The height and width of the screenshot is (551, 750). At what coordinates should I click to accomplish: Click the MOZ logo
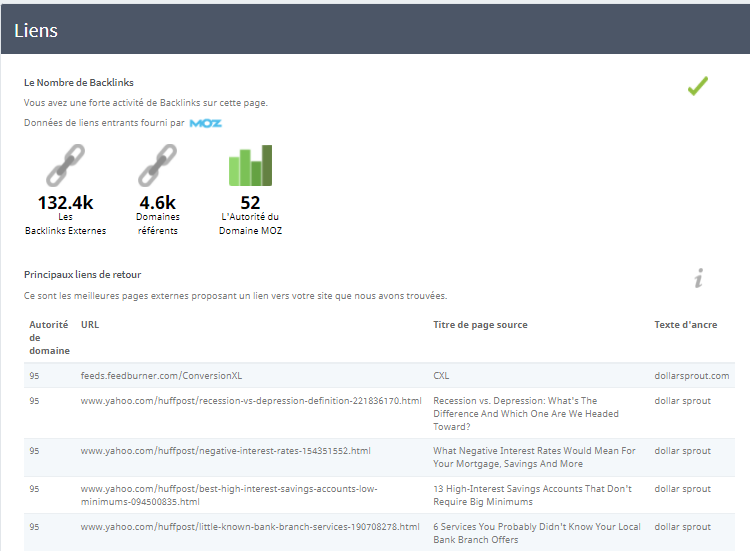tap(206, 123)
